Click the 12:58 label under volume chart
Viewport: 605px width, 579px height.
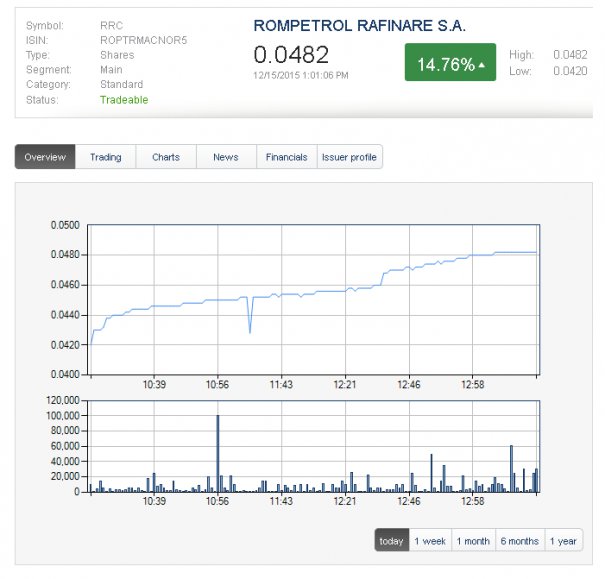pyautogui.click(x=473, y=501)
